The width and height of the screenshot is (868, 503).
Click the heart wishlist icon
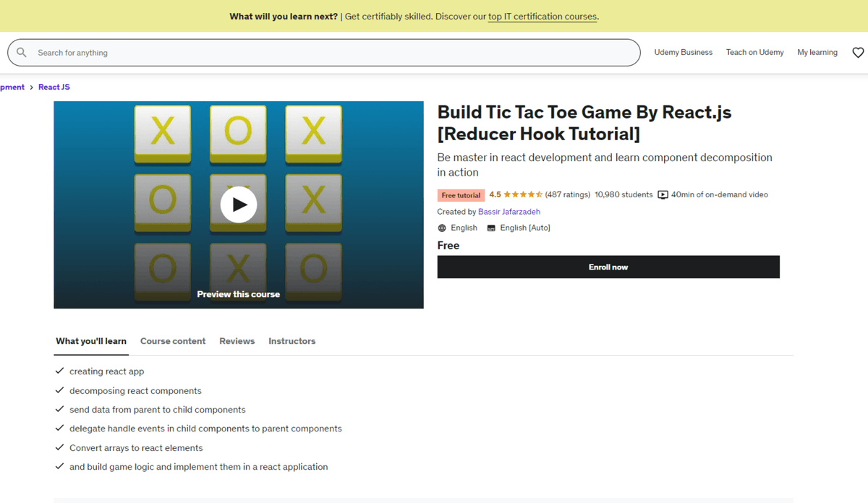coord(858,52)
